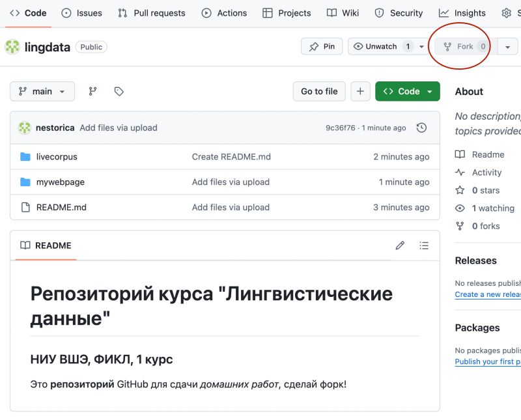This screenshot has height=420, width=521.
Task: Click the Fork icon inside the red circle
Action: click(x=447, y=46)
